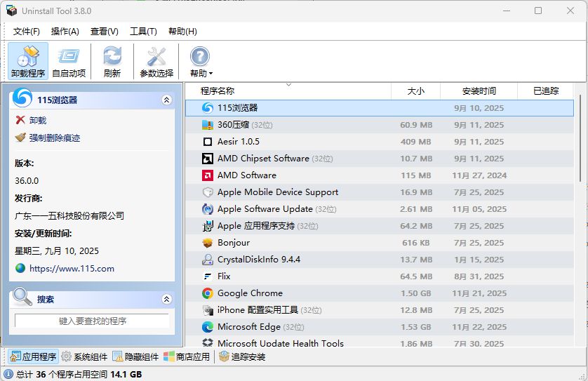Click publisher 广东一一五科技股份有限公司 text
This screenshot has width=588, height=381.
tap(69, 215)
